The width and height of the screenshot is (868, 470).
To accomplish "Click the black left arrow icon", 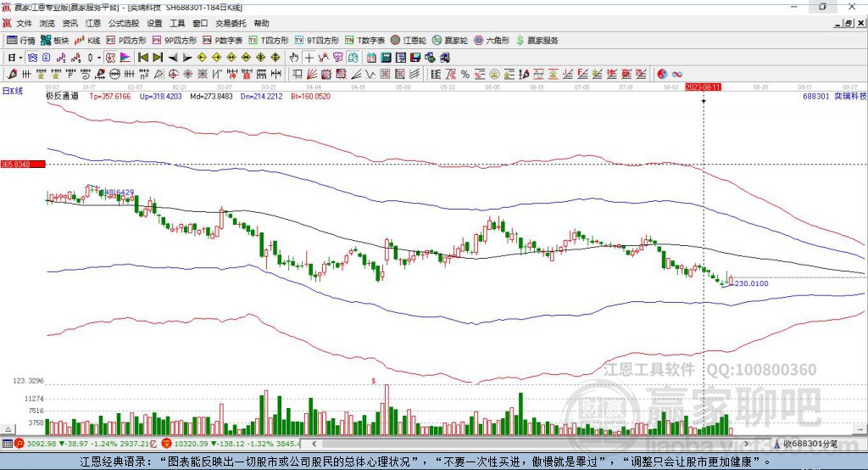I will [x=173, y=58].
